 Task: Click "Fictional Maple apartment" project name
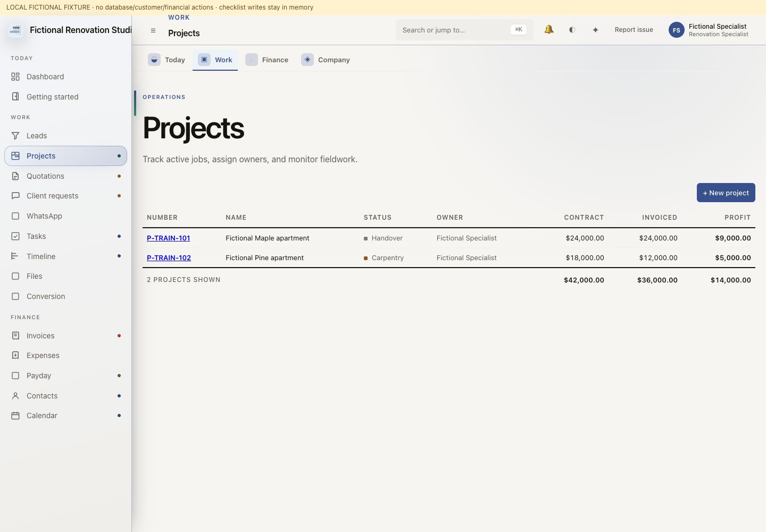[x=268, y=238]
